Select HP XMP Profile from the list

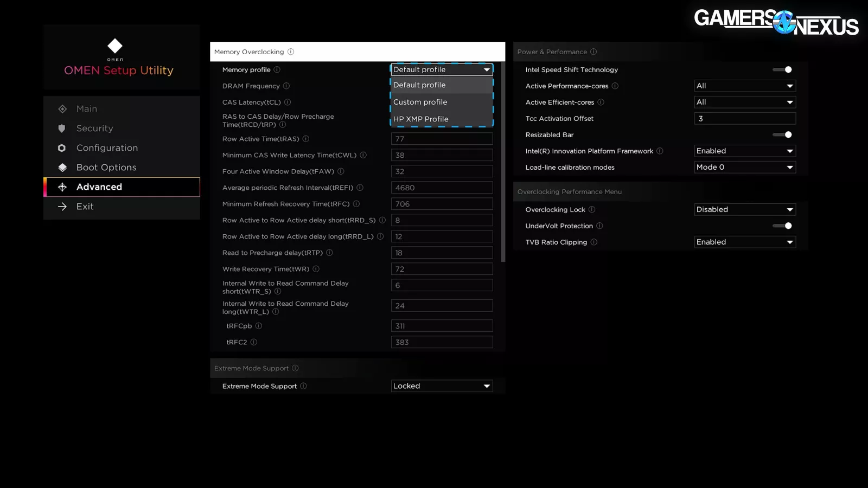coord(421,119)
